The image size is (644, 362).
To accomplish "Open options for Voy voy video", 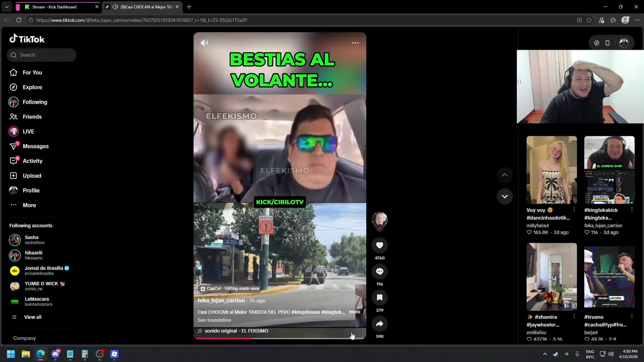I will pos(574,210).
